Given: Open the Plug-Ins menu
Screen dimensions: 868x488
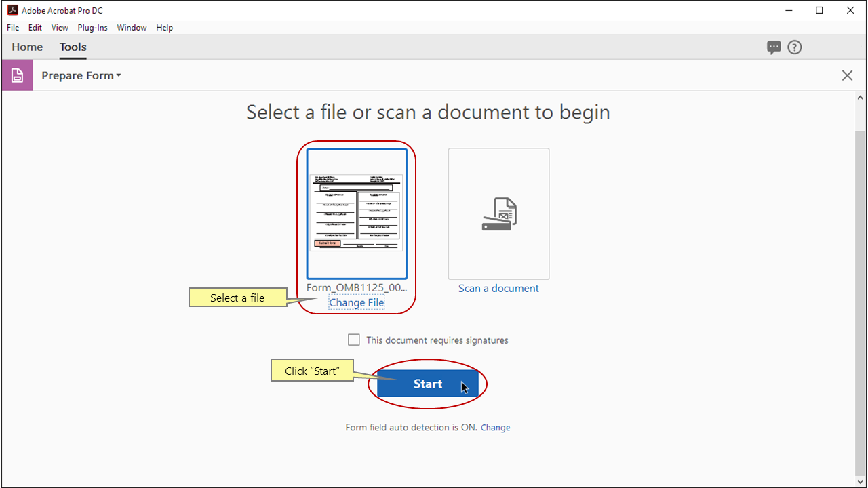Looking at the screenshot, I should coord(92,27).
